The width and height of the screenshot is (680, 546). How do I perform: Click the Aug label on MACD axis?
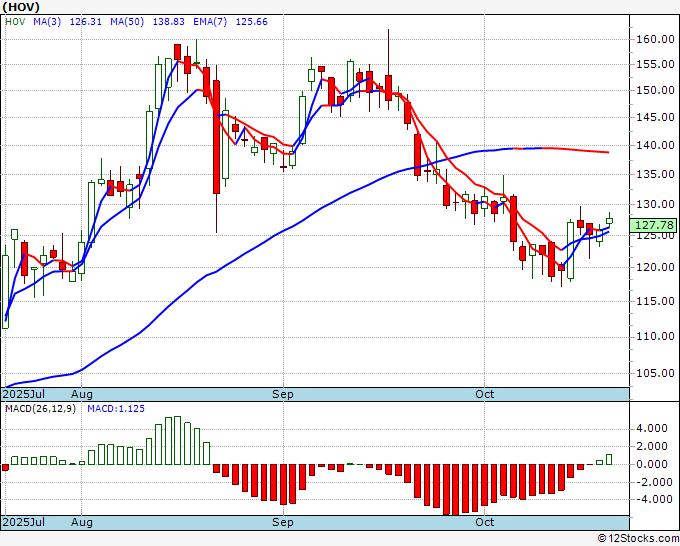tap(82, 522)
